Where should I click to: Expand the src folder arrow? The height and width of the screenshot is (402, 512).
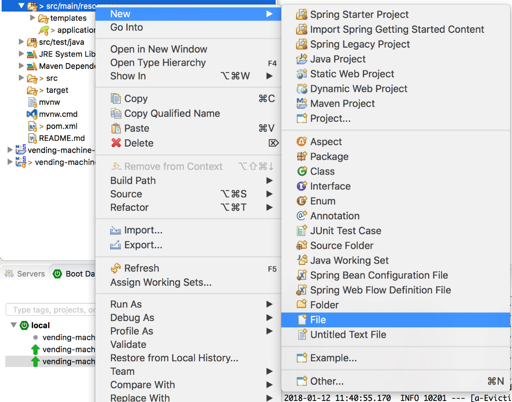pos(21,78)
